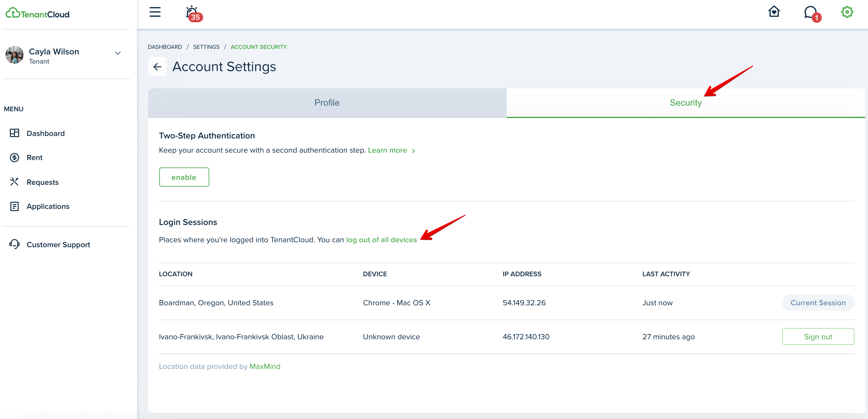Open Applications in the sidebar
The width and height of the screenshot is (868, 419).
pyautogui.click(x=48, y=206)
